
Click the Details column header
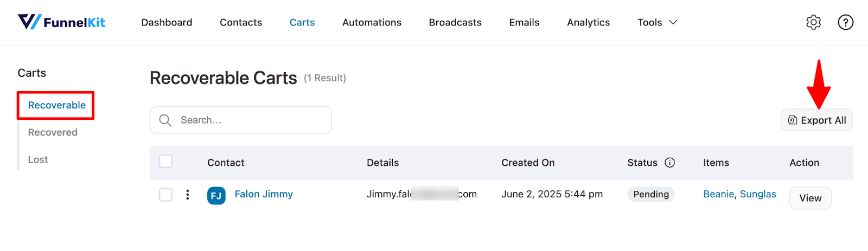pyautogui.click(x=382, y=163)
